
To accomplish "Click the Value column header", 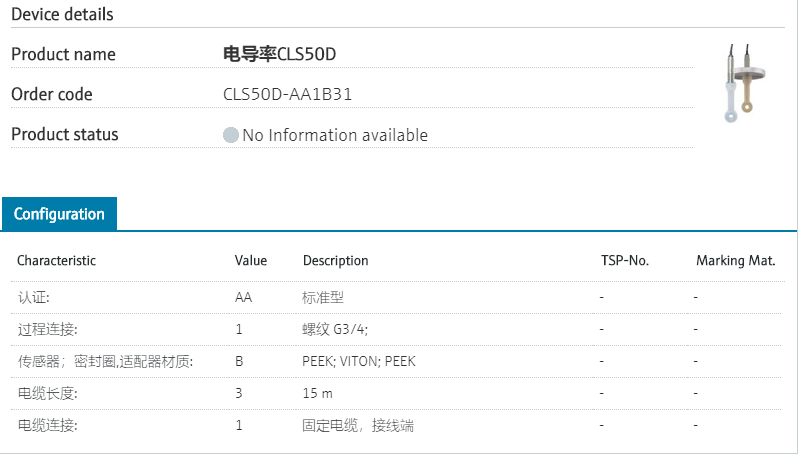I will tap(251, 261).
